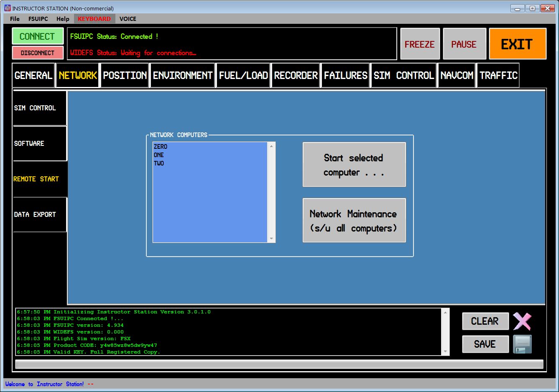The image size is (559, 392).
Task: Select TWO in network computers list
Action: 159,163
